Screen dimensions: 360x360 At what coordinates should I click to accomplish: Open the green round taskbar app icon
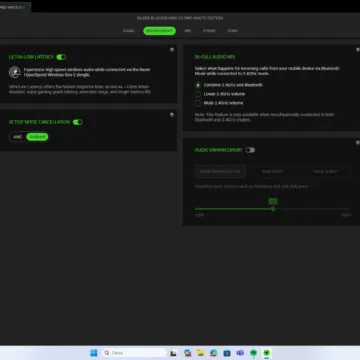click(253, 353)
